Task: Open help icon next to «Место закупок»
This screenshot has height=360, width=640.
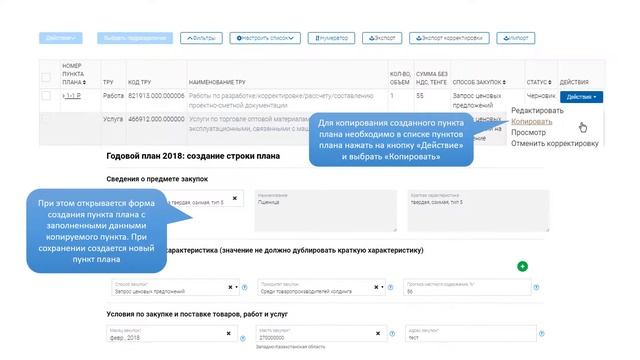Action: point(392,333)
